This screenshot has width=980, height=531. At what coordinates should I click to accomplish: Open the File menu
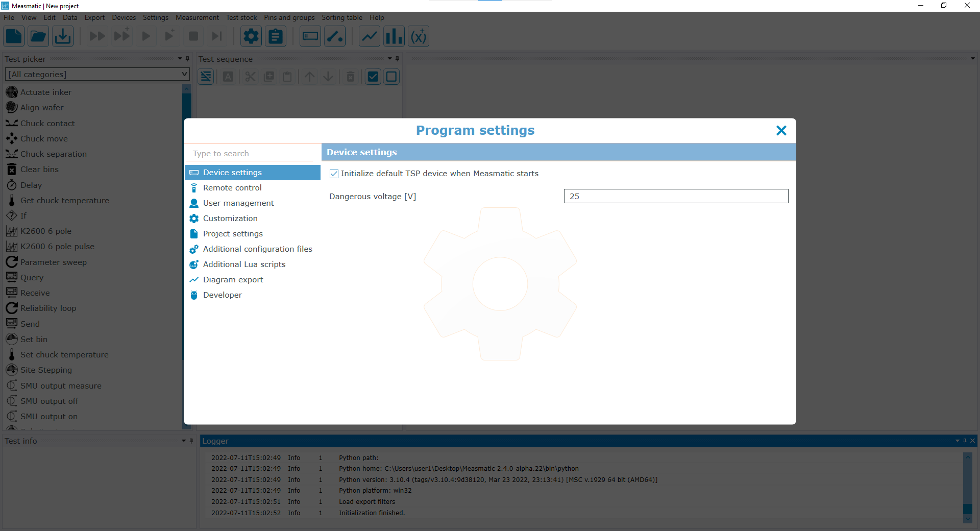[9, 17]
